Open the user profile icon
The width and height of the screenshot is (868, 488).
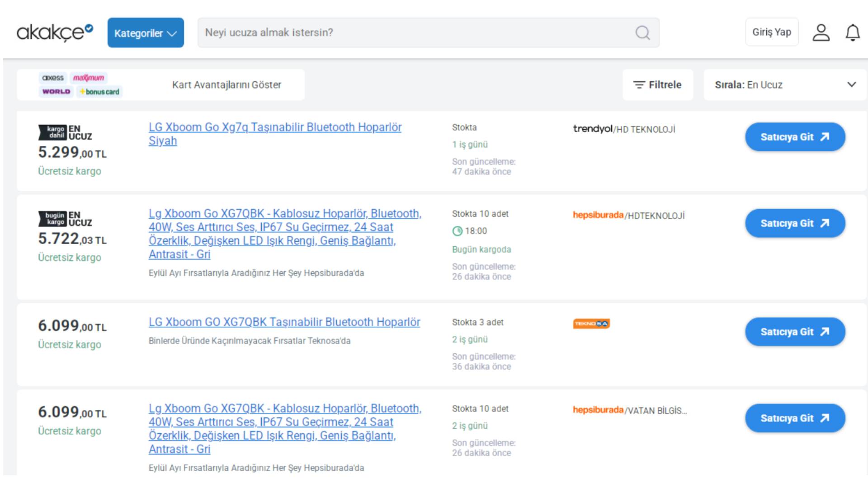tap(821, 33)
